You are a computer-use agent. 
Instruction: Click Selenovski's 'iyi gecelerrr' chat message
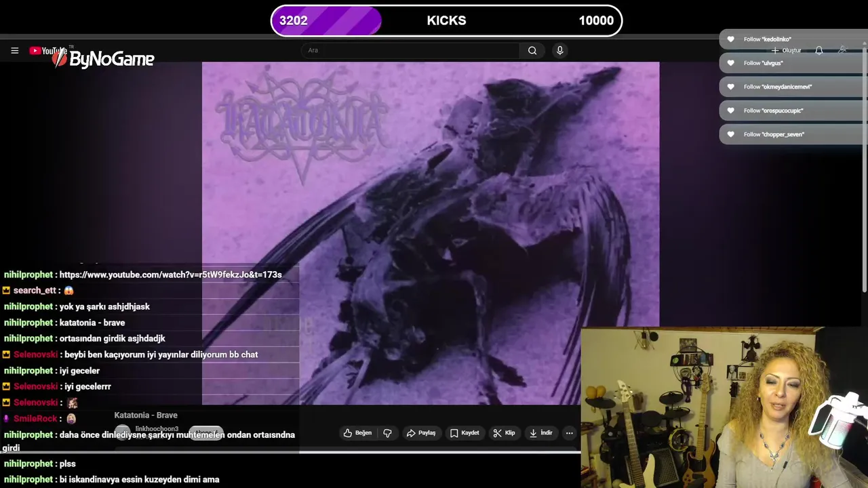tap(87, 386)
